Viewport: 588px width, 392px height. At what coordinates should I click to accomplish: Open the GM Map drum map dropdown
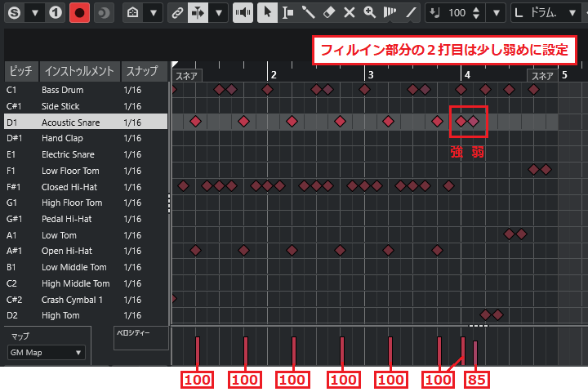[46, 353]
